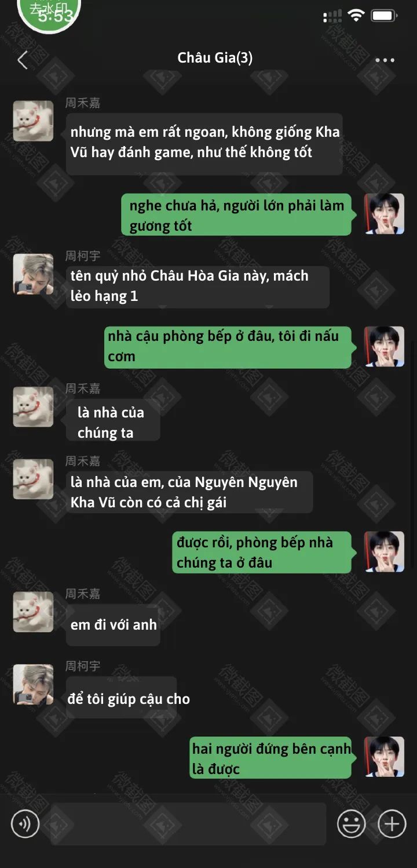Viewport: 417px width, 868px height.
Task: Tap the Wi-Fi status icon
Action: (356, 16)
